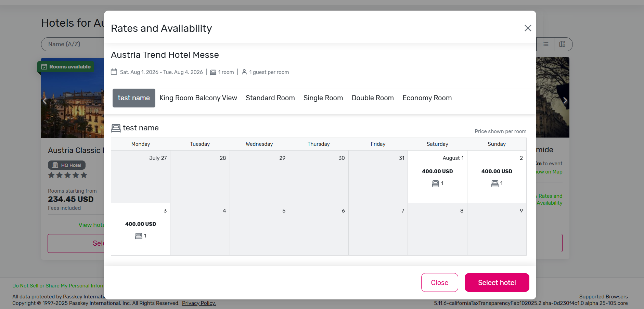Click the Saturday column header

tap(437, 144)
